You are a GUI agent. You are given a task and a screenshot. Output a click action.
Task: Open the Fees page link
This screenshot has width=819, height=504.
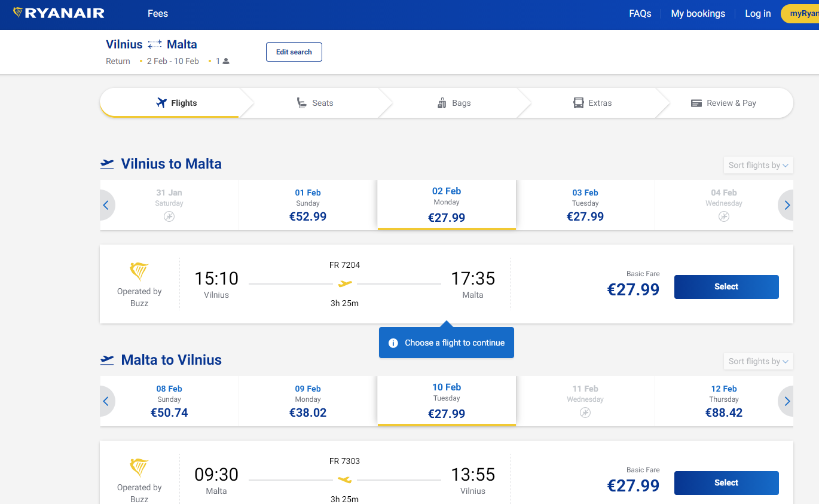(x=158, y=14)
